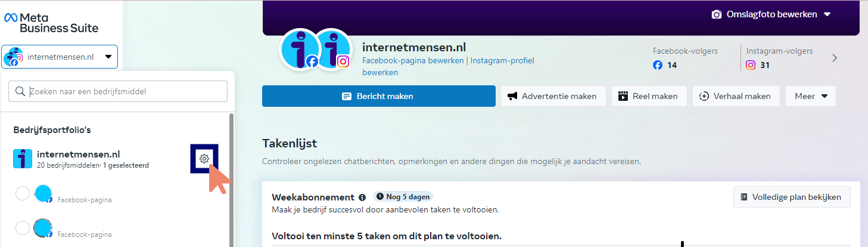
Task: Click the 'Reel maken' button
Action: tap(649, 96)
